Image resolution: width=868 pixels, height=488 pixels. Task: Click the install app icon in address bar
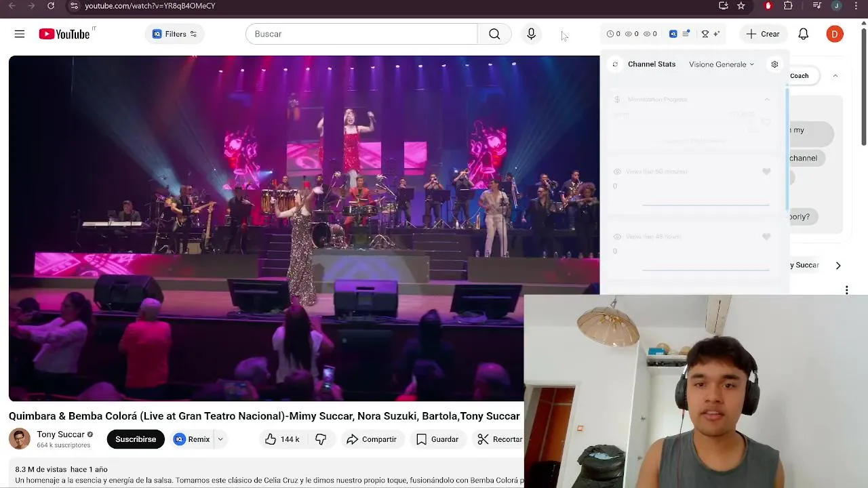click(724, 5)
